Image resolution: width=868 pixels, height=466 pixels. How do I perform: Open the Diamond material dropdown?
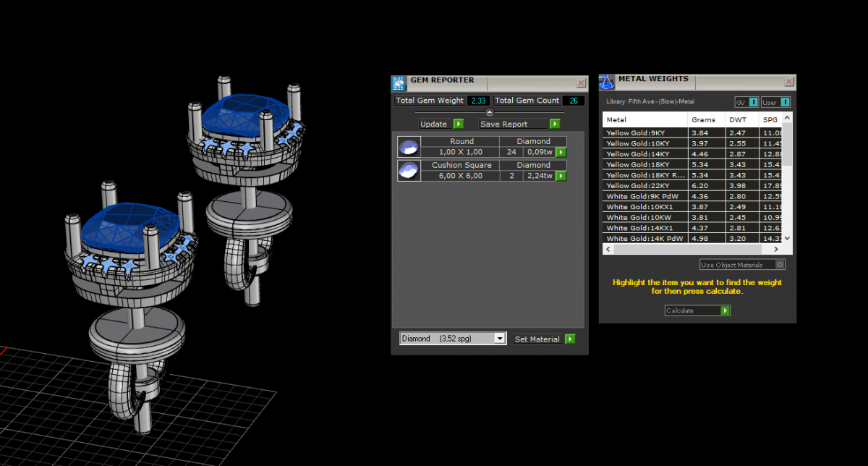coord(498,339)
